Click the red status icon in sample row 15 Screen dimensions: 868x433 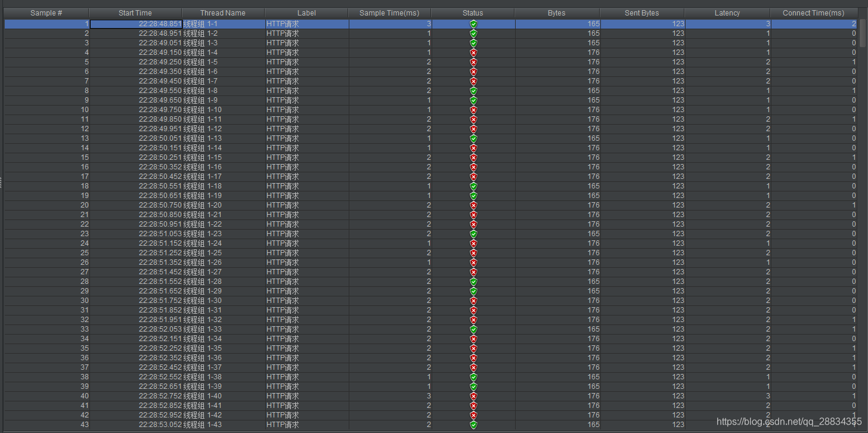[473, 157]
